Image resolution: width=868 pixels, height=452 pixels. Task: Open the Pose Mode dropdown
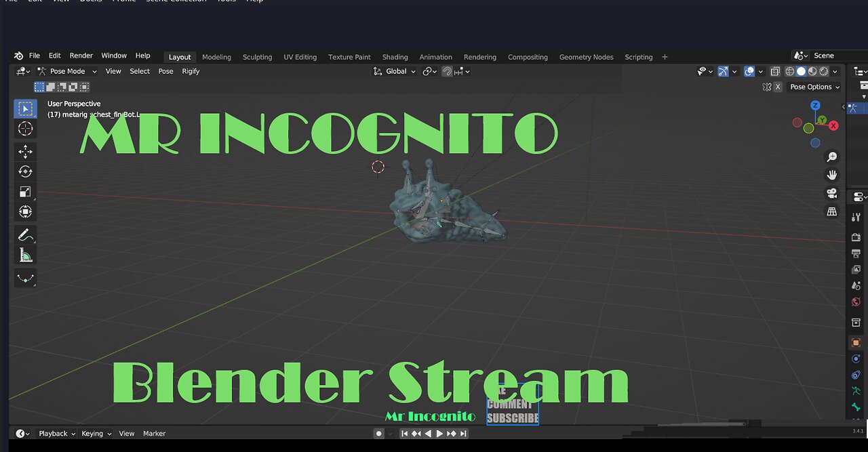pyautogui.click(x=67, y=71)
